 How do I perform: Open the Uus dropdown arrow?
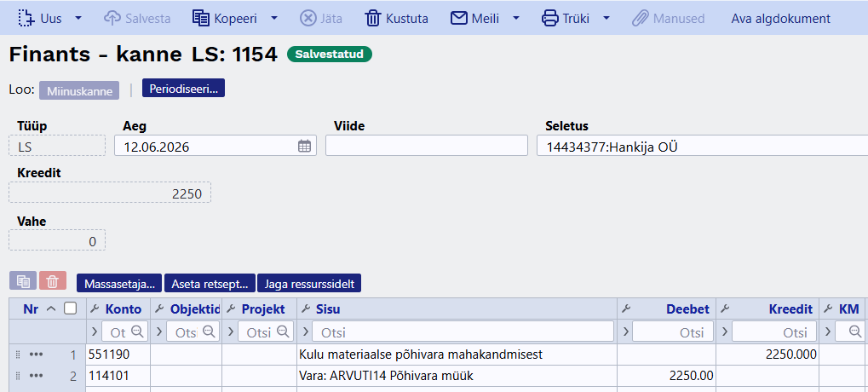point(78,18)
